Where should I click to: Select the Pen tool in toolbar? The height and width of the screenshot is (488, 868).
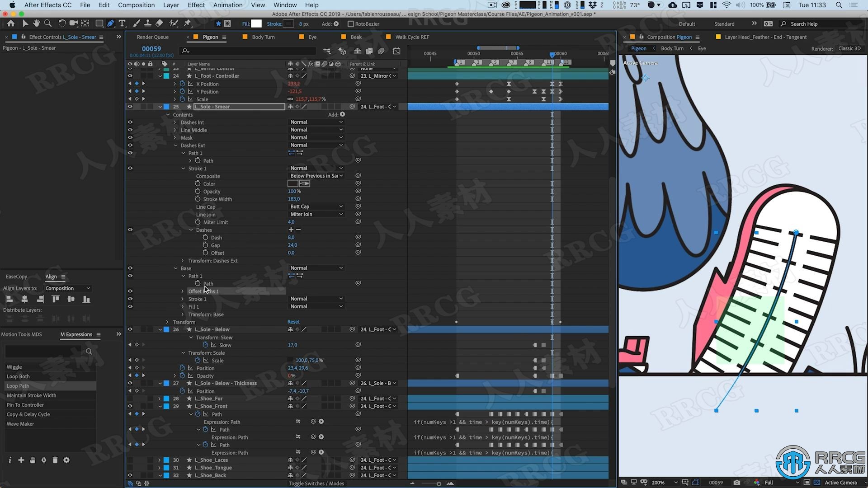coord(110,23)
